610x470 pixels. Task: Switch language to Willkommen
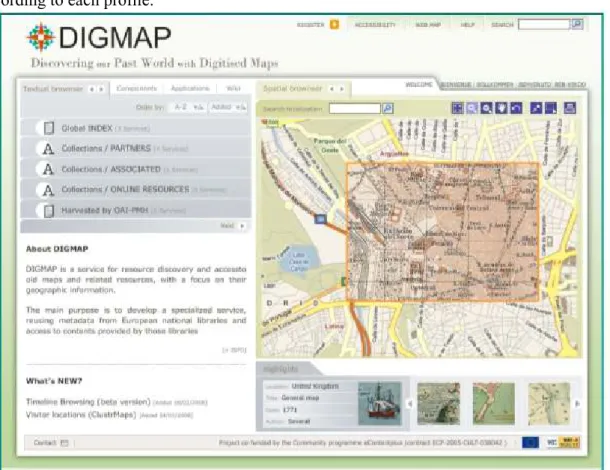coord(495,84)
